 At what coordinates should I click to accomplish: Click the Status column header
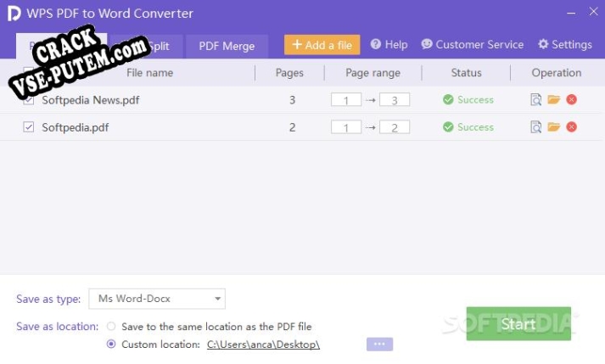(x=466, y=73)
